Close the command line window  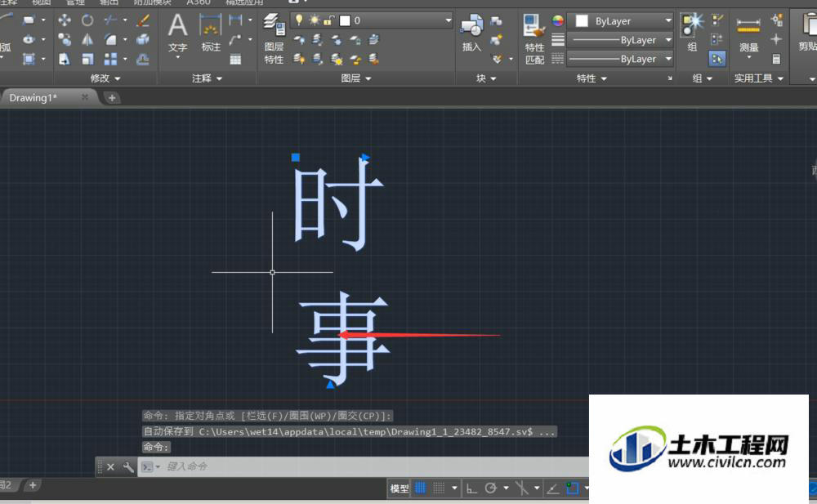[110, 466]
